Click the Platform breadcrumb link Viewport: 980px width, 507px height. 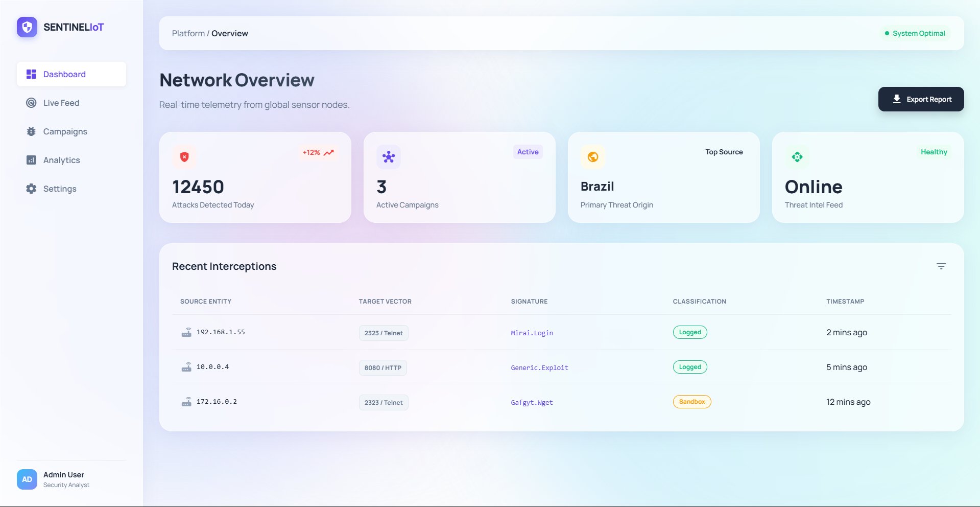pyautogui.click(x=188, y=33)
